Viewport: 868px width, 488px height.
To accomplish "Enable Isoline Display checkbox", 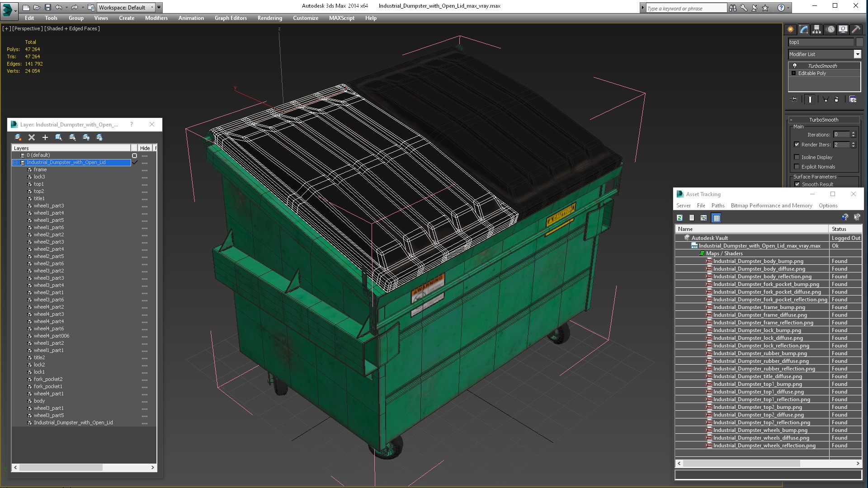I will coord(797,157).
